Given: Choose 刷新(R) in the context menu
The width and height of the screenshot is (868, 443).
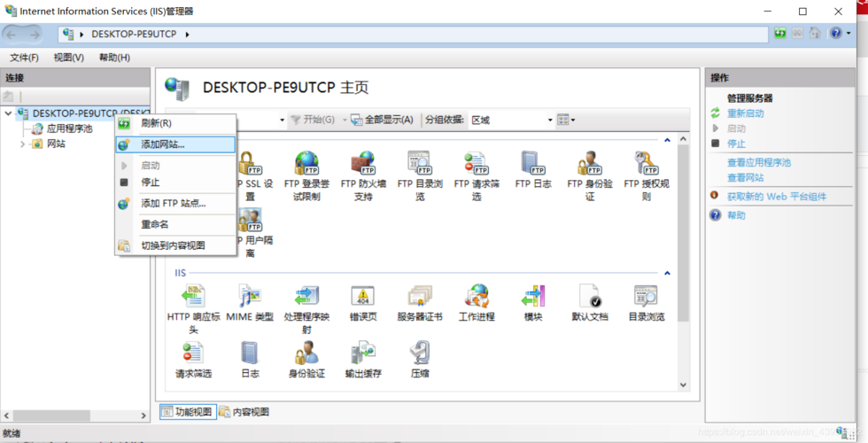Looking at the screenshot, I should [x=175, y=123].
